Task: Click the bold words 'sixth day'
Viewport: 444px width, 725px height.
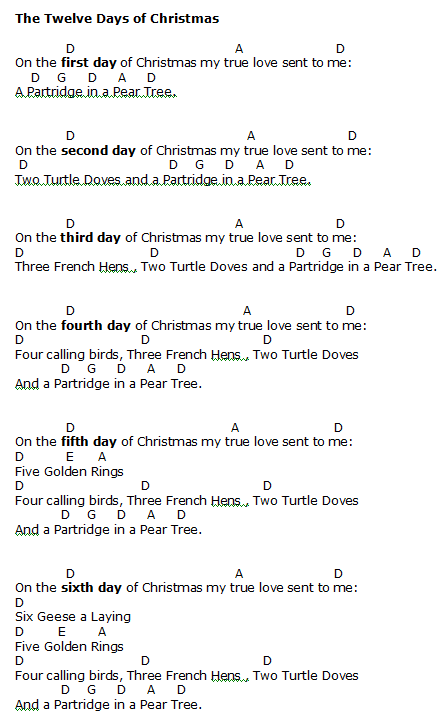Action: click(91, 588)
